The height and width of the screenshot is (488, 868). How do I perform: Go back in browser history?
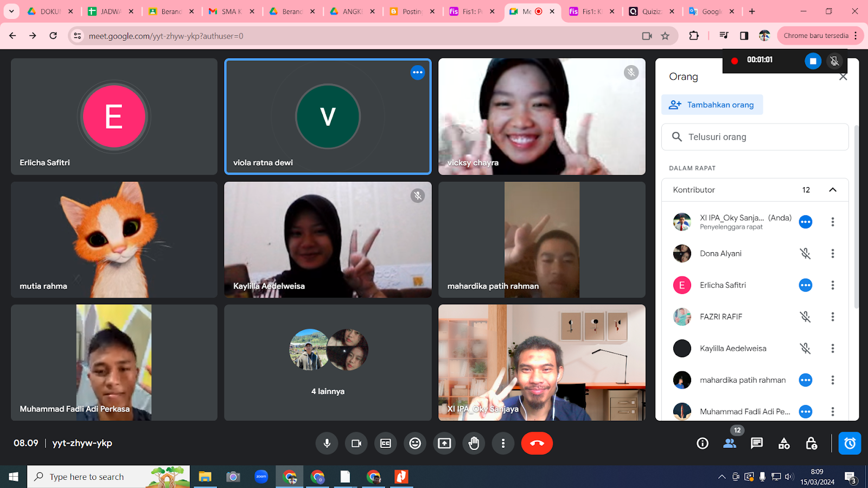coord(12,36)
